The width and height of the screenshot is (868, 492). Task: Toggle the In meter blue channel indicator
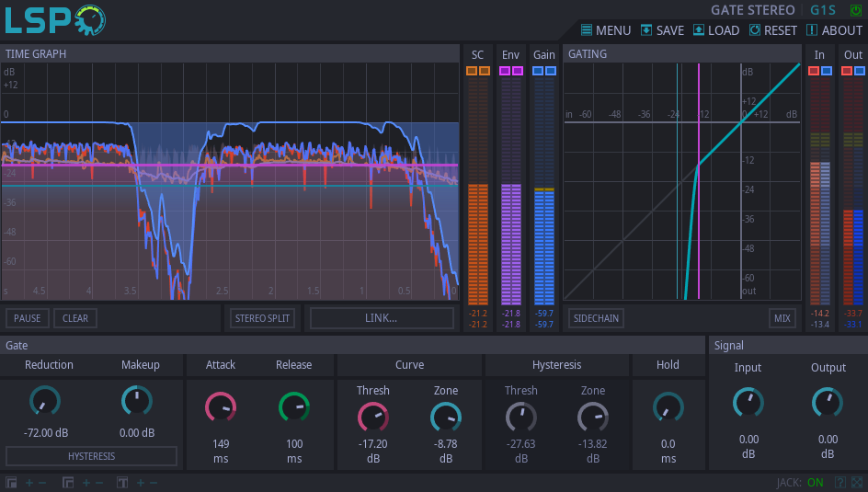(827, 71)
